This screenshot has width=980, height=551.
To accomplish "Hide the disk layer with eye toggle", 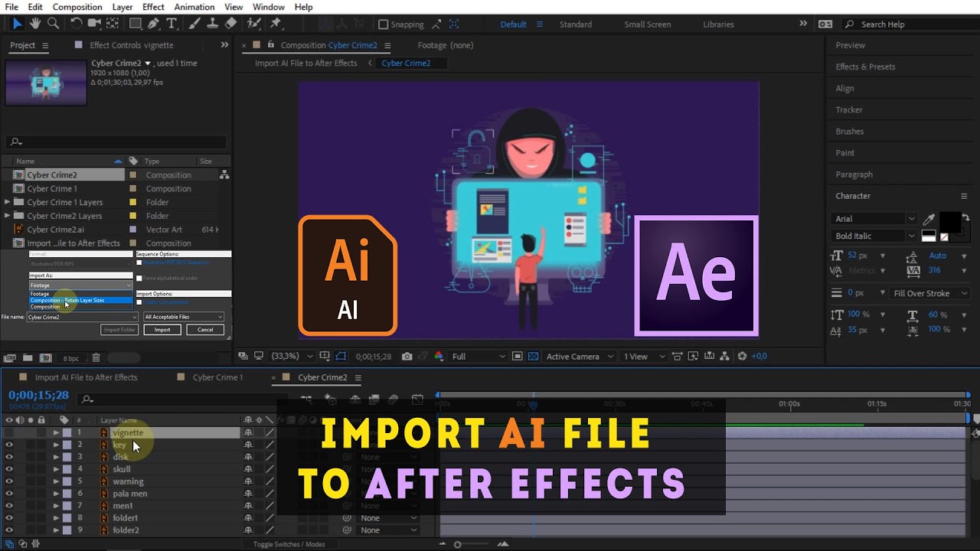I will (9, 457).
